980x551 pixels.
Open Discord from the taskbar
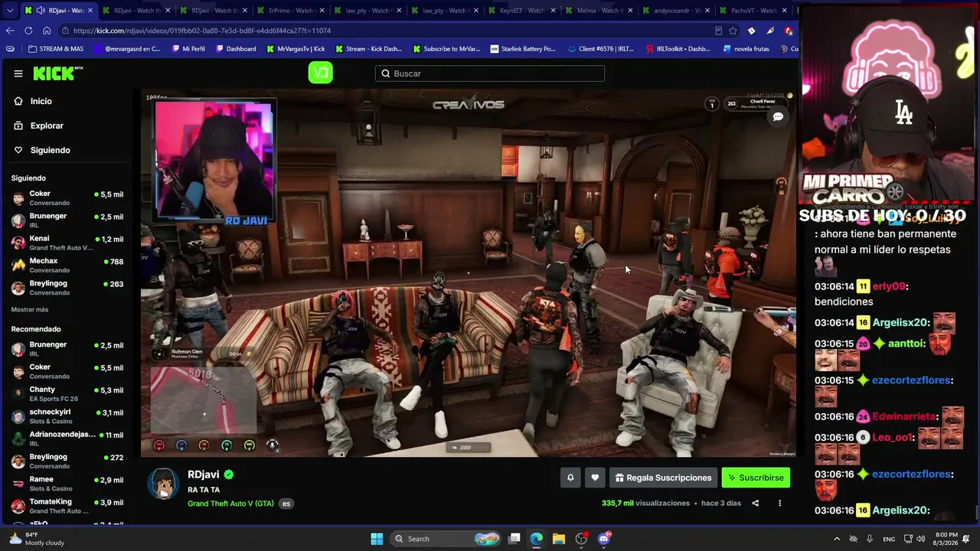point(604,539)
